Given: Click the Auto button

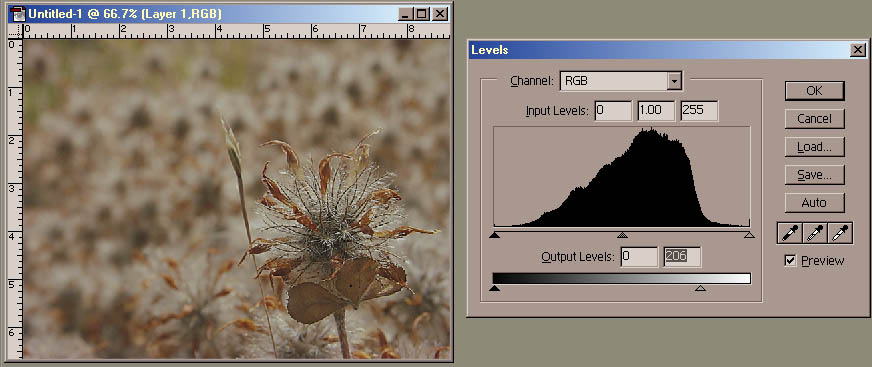Looking at the screenshot, I should (814, 202).
